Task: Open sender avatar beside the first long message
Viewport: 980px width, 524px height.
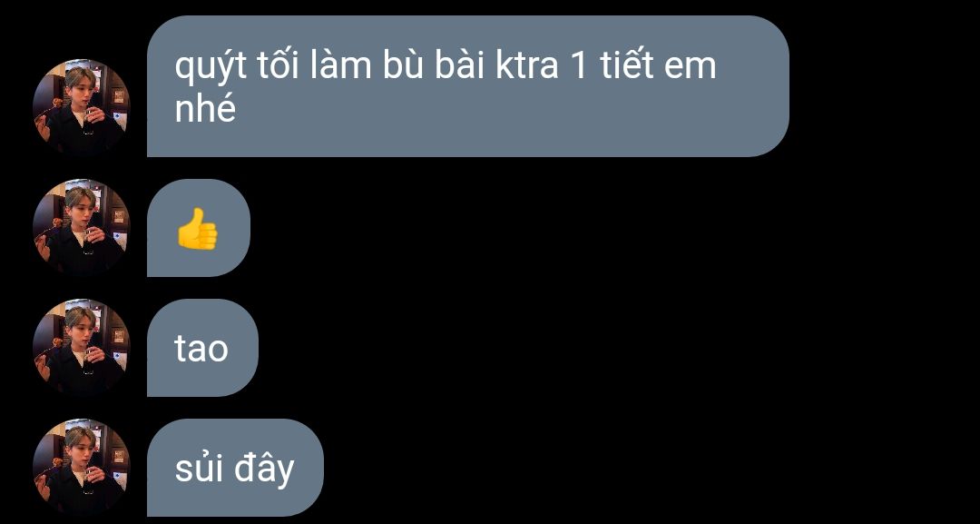Action: 82,107
